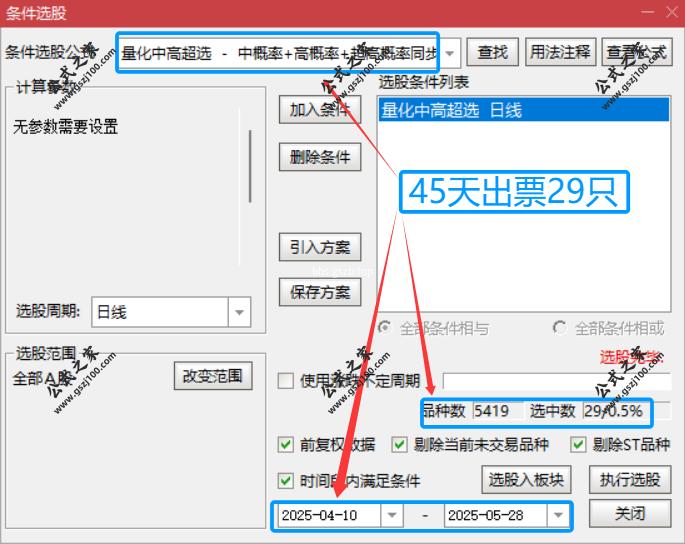Select 量化中高超选 日线 list row
685x544 pixels.
[x=523, y=110]
